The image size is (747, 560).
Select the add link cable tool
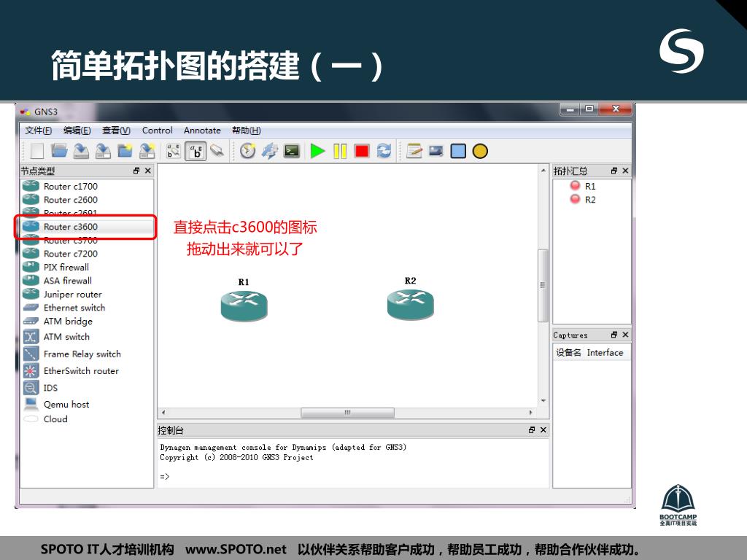[217, 151]
